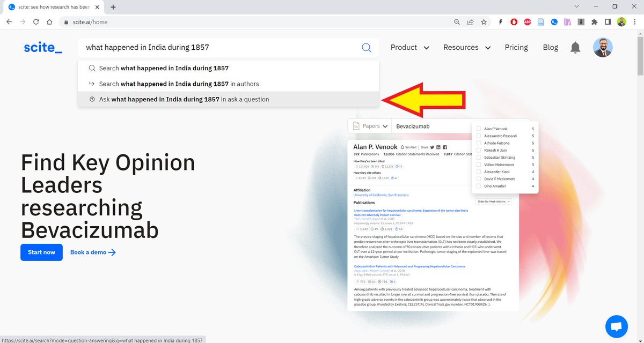The height and width of the screenshot is (343, 644).
Task: Bookmark this page with the star
Action: [x=484, y=22]
